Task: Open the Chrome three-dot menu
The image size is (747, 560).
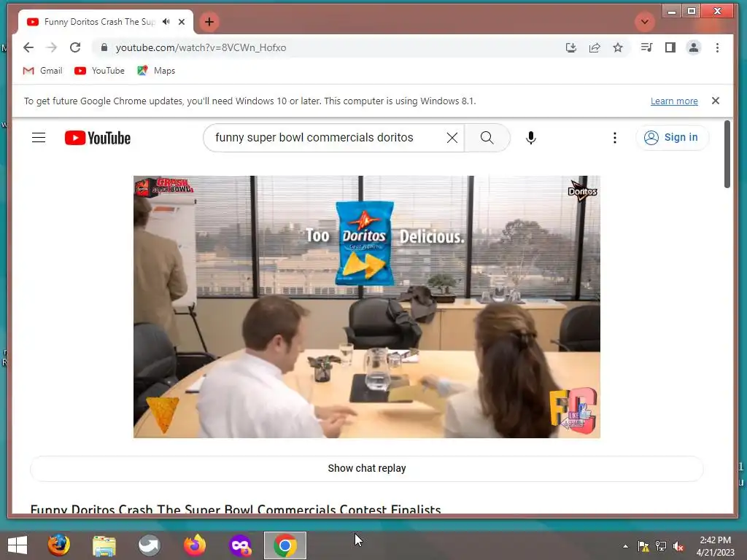Action: [x=718, y=47]
